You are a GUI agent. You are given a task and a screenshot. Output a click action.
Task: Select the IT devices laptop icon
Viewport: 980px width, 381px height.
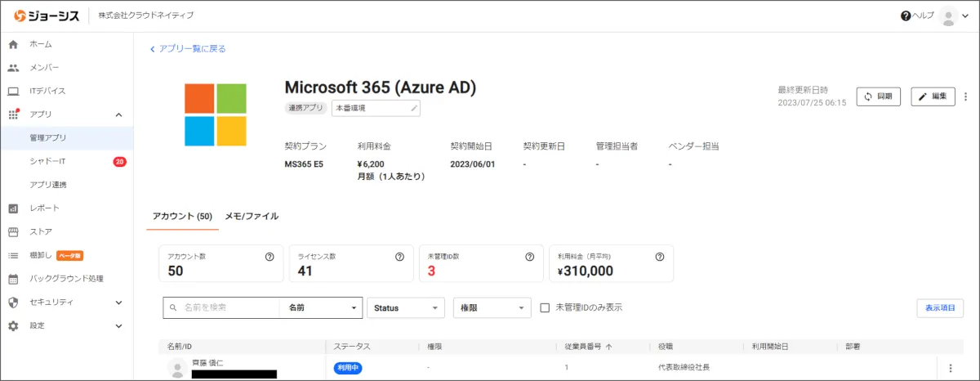click(x=13, y=91)
